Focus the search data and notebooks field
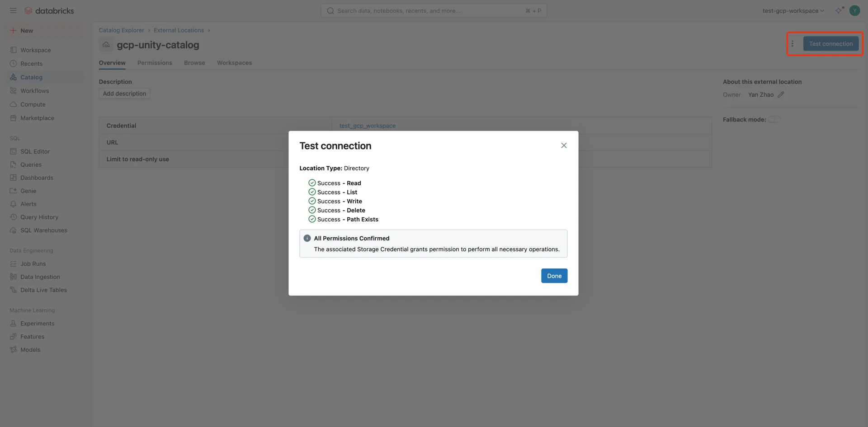The image size is (868, 427). 434,10
